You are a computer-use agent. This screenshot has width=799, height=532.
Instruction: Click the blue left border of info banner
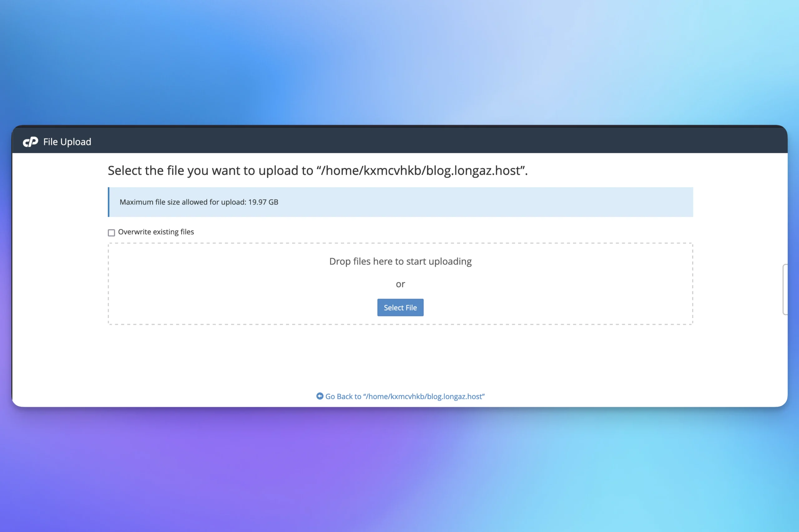click(x=109, y=202)
